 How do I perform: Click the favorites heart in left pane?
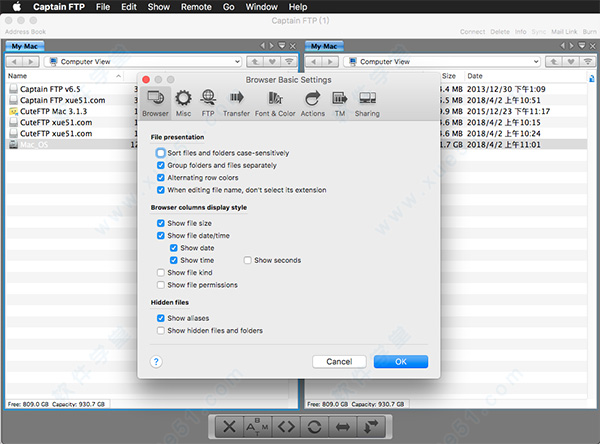pos(272,62)
